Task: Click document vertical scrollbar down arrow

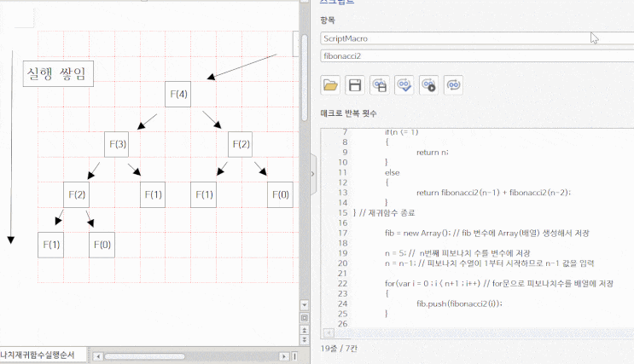Action: click(305, 305)
